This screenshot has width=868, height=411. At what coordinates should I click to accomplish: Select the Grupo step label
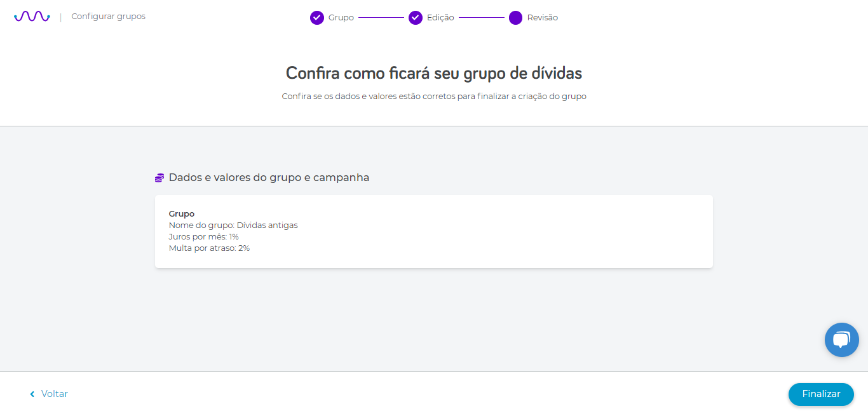coord(341,18)
